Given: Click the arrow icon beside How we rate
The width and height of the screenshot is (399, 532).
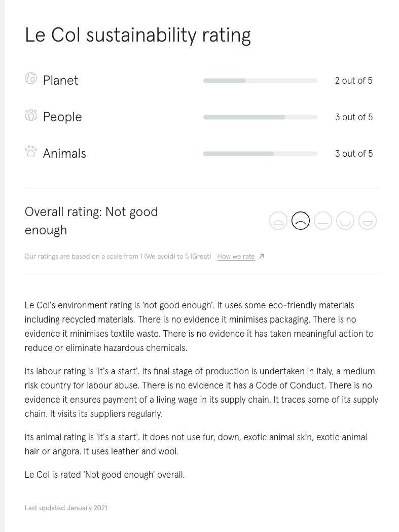Looking at the screenshot, I should pos(261,257).
